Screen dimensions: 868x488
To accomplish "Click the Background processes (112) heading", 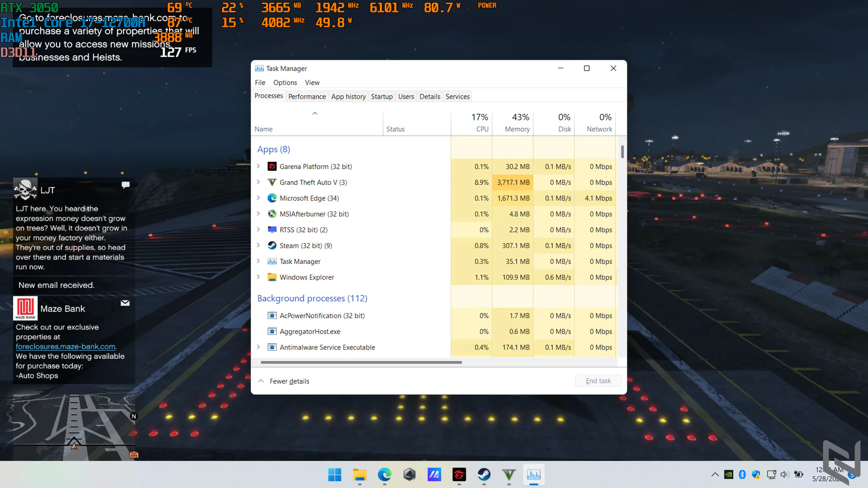I will (x=312, y=298).
